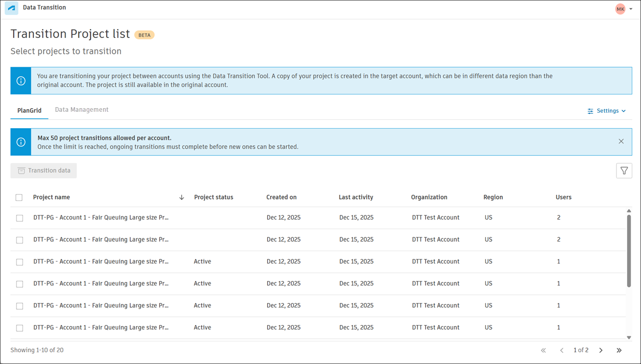Expand the account menu arrow beside MK

pos(631,9)
